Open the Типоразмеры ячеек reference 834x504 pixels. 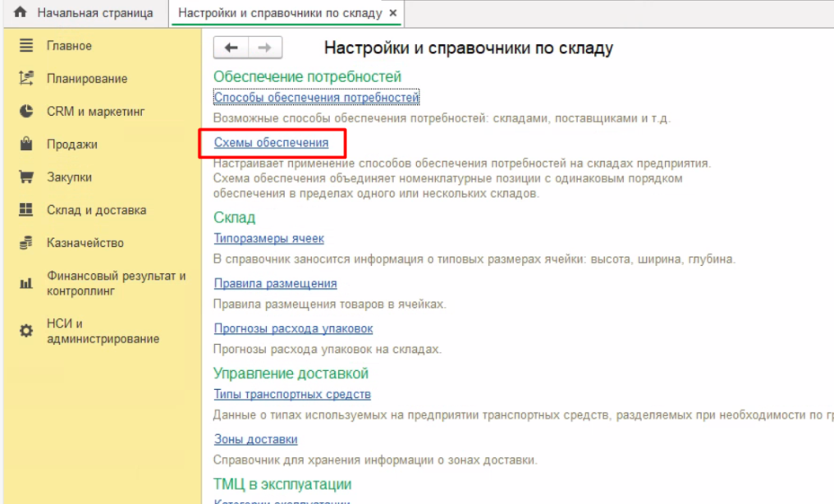(x=268, y=238)
